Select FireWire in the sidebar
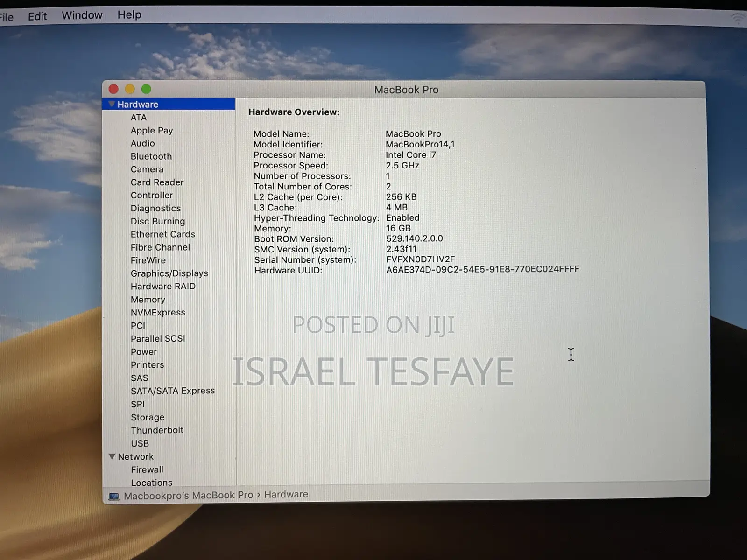 tap(148, 260)
